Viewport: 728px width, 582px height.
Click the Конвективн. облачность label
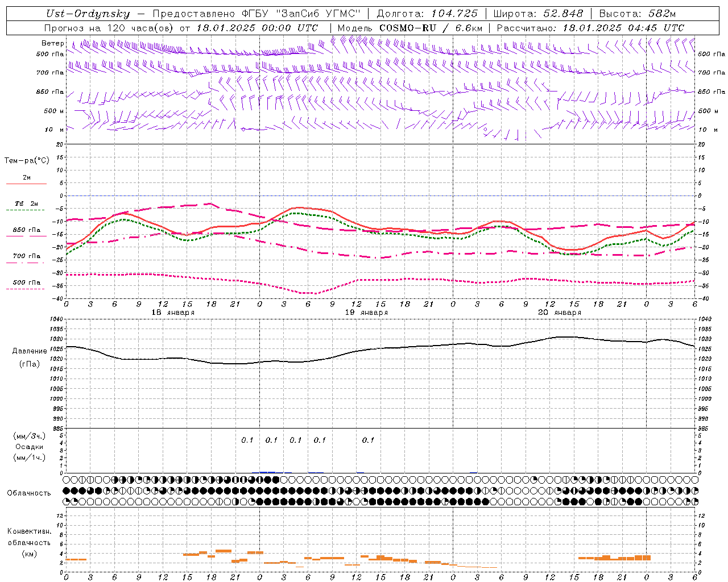(x=29, y=537)
